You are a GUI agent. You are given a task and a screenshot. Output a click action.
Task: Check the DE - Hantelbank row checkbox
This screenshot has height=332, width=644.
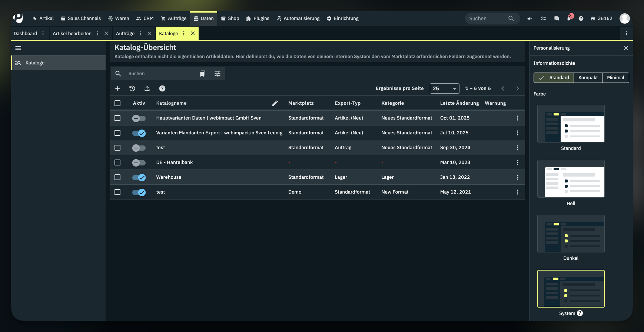click(117, 162)
